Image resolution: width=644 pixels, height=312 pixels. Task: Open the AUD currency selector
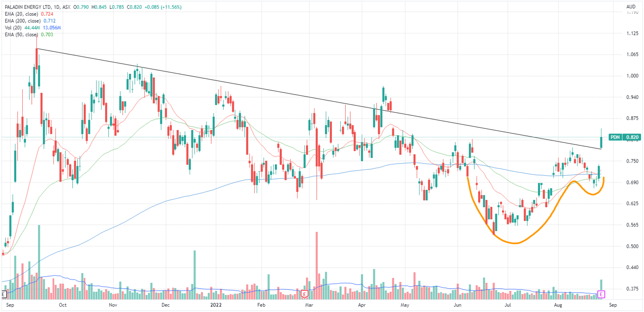pos(631,7)
